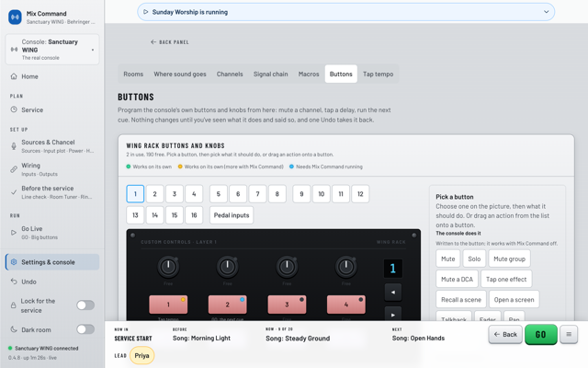Click red rack button 2
This screenshot has height=368, width=588.
227,305
